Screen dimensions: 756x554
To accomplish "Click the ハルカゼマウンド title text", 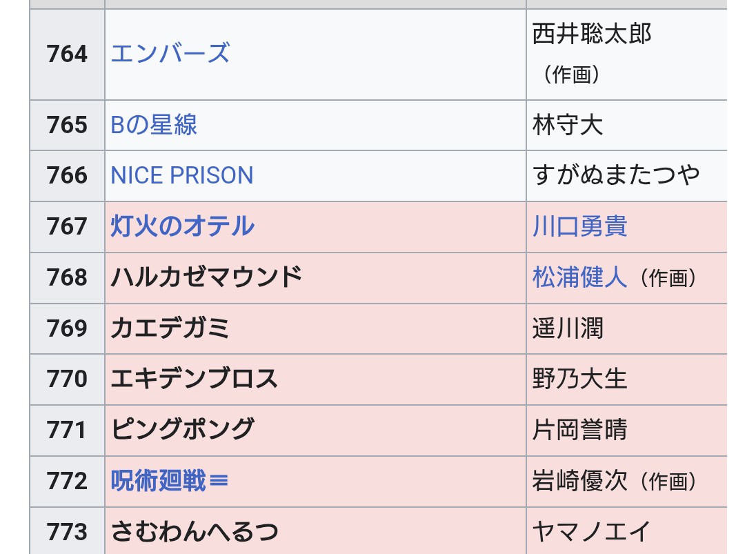I will 206,277.
